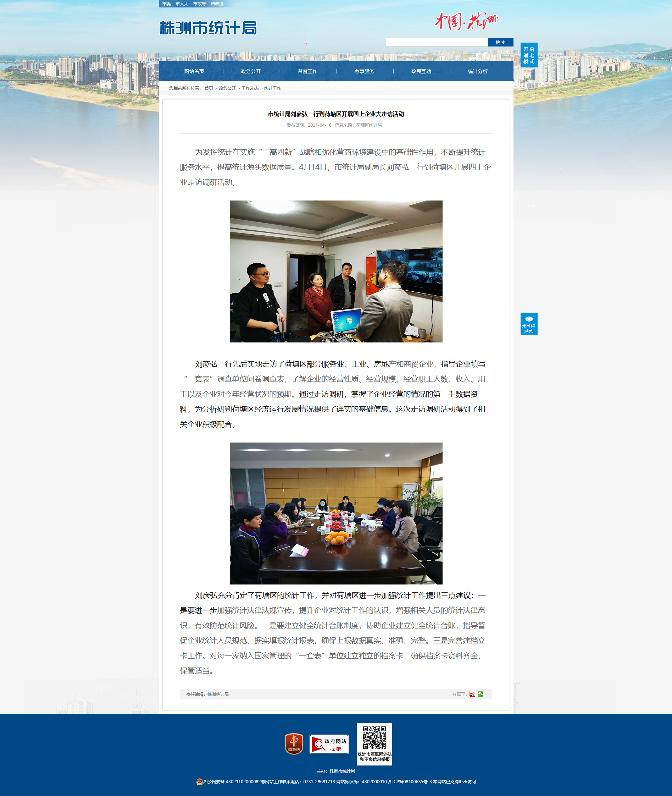Screen dimensions: 672x796
Task: Open the 政务公开 navigation menu
Action: 251,71
